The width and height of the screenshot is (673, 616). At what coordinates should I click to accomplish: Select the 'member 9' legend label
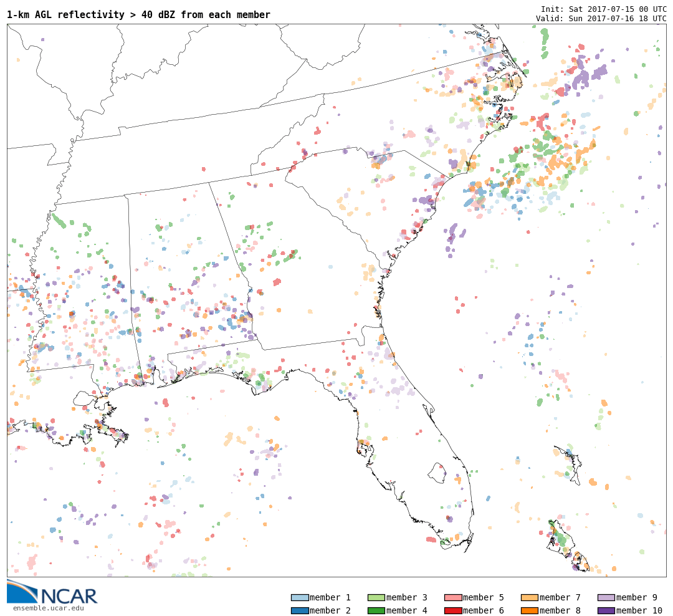(637, 597)
